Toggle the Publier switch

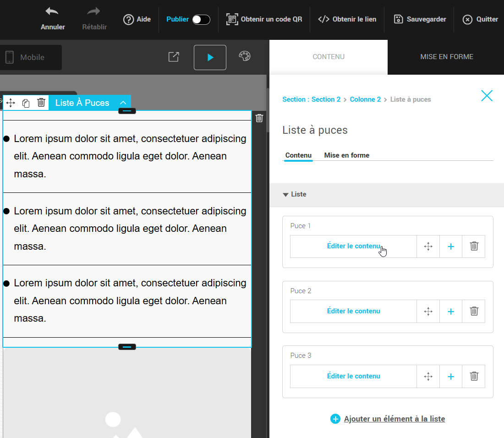pyautogui.click(x=201, y=19)
